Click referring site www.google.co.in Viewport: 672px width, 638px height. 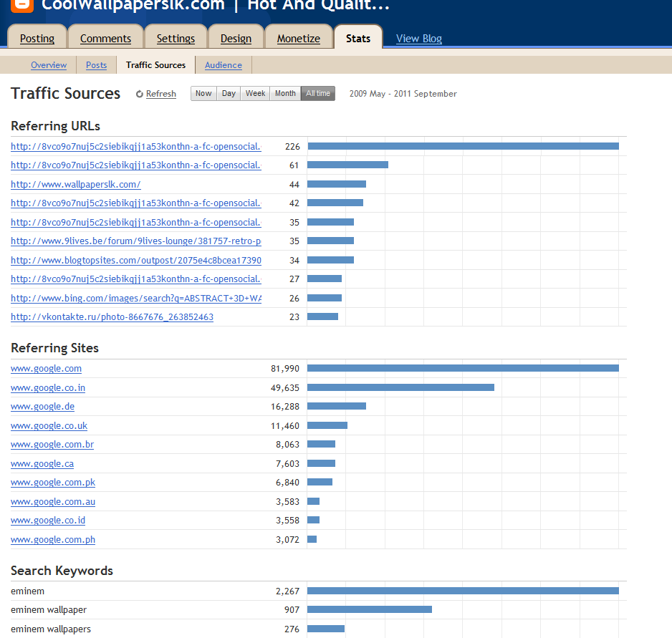48,388
